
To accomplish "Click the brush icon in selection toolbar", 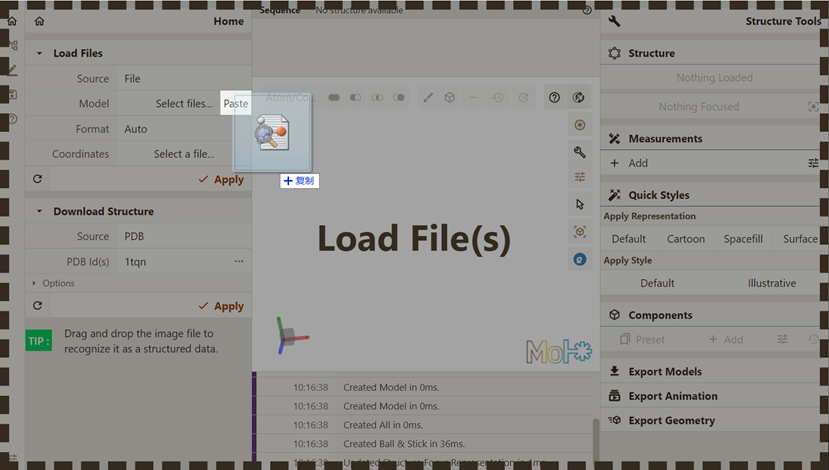I will [x=428, y=98].
